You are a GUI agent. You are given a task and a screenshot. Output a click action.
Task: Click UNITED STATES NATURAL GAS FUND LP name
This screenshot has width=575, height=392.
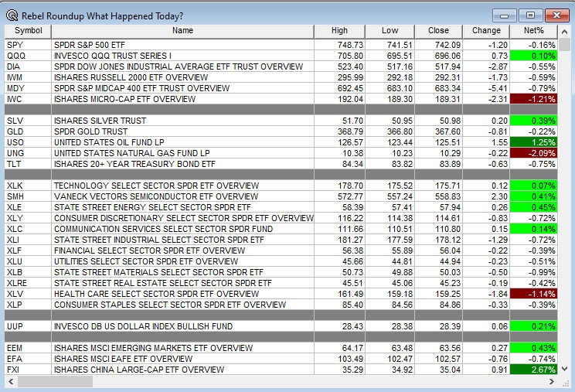pos(131,153)
